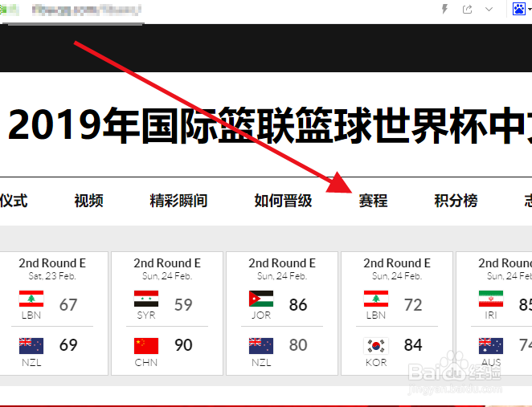The height and width of the screenshot is (407, 532).
Task: Open the LBN 67 vs NZL 69 game card
Action: click(x=54, y=313)
